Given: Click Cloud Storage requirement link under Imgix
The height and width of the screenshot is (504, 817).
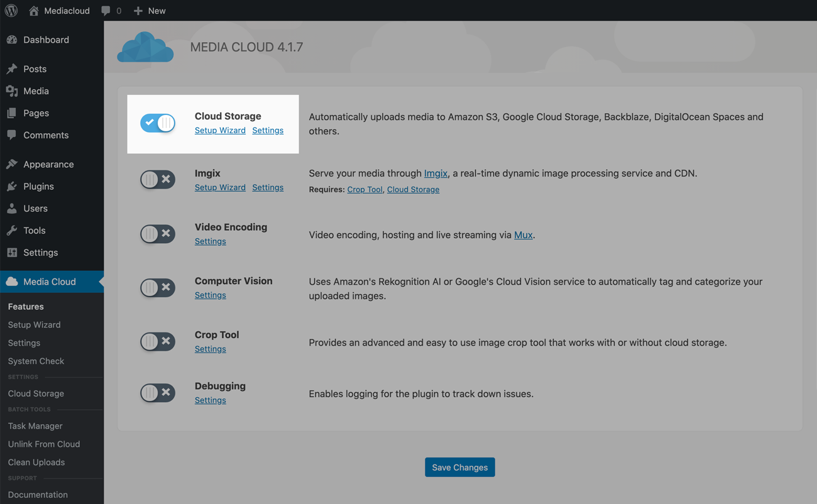Looking at the screenshot, I should 413,189.
